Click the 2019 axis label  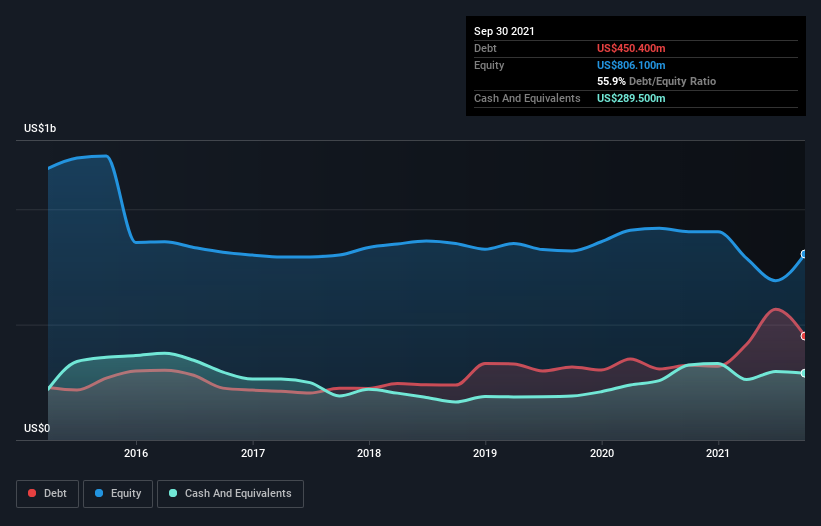point(485,453)
